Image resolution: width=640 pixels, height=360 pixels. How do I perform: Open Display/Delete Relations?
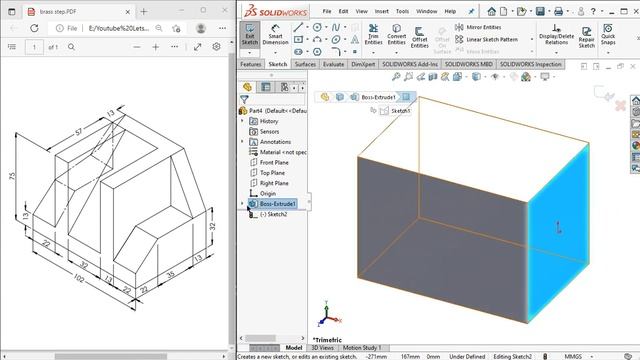[556, 34]
